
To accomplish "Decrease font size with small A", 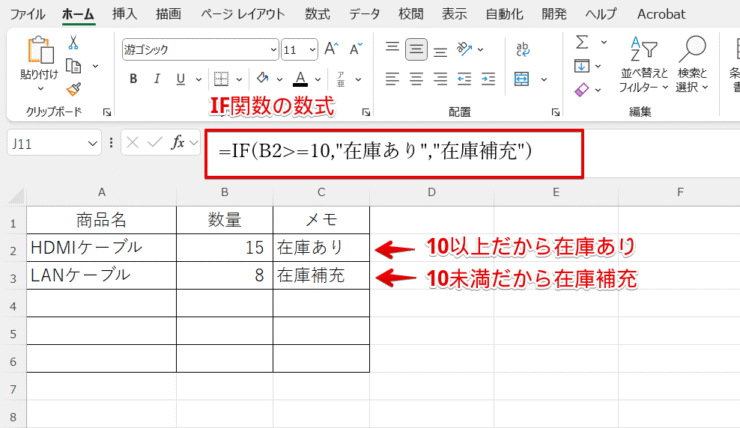I will 355,49.
